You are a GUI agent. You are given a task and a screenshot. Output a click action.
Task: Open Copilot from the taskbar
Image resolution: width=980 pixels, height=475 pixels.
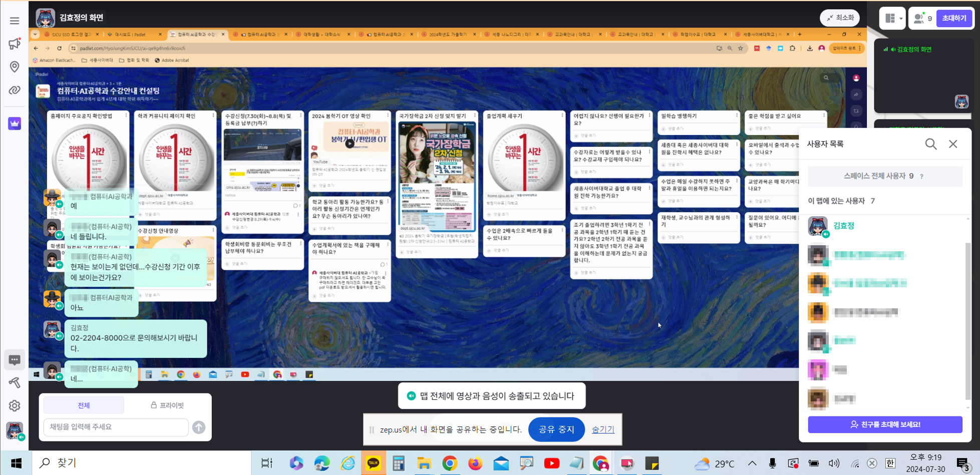tap(296, 463)
